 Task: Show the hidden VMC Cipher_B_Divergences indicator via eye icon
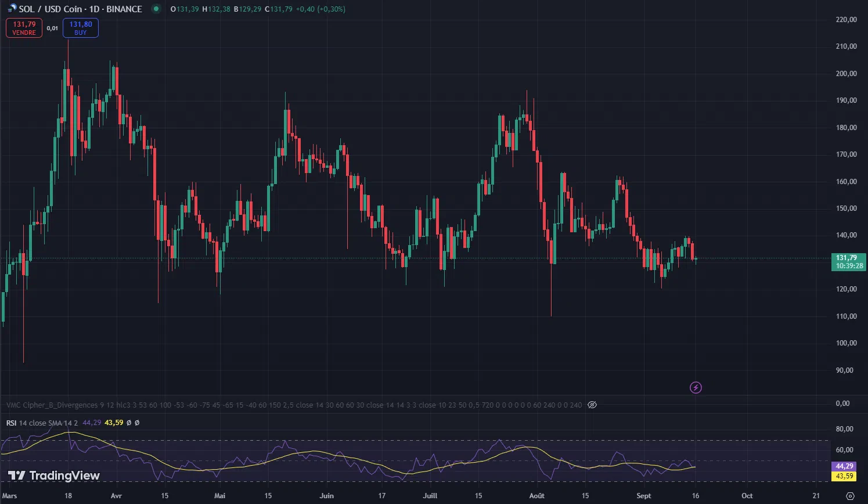pos(592,405)
